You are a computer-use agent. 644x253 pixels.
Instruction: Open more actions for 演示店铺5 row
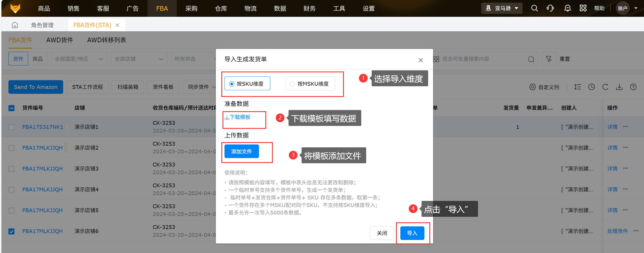coord(625,210)
